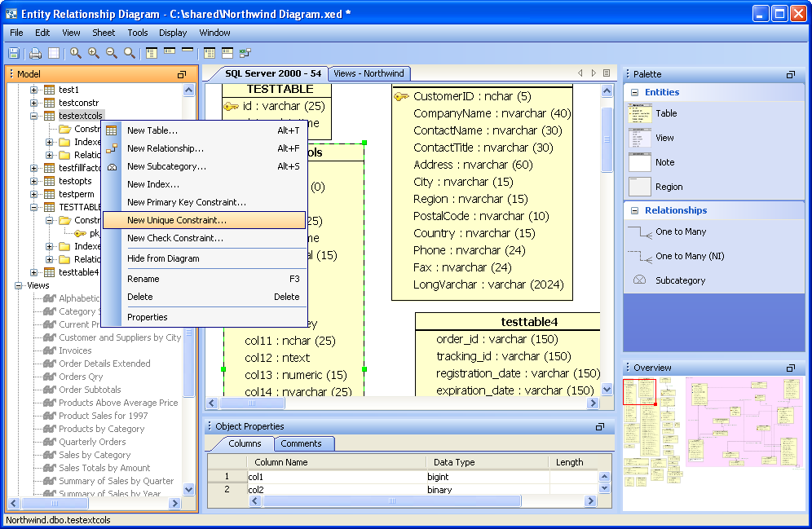Image resolution: width=812 pixels, height=529 pixels.
Task: Click the Print icon in the toolbar
Action: (35, 53)
